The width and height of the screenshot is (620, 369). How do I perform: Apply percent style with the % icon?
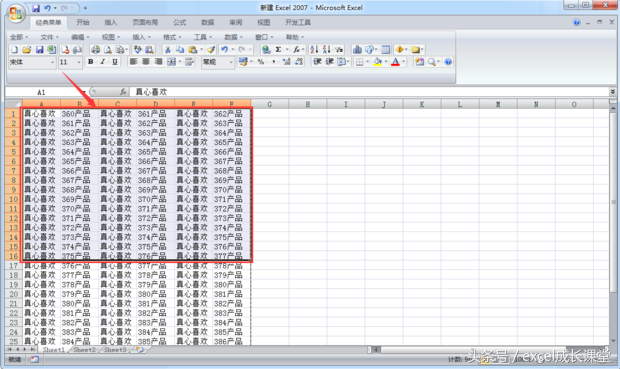pyautogui.click(x=261, y=62)
